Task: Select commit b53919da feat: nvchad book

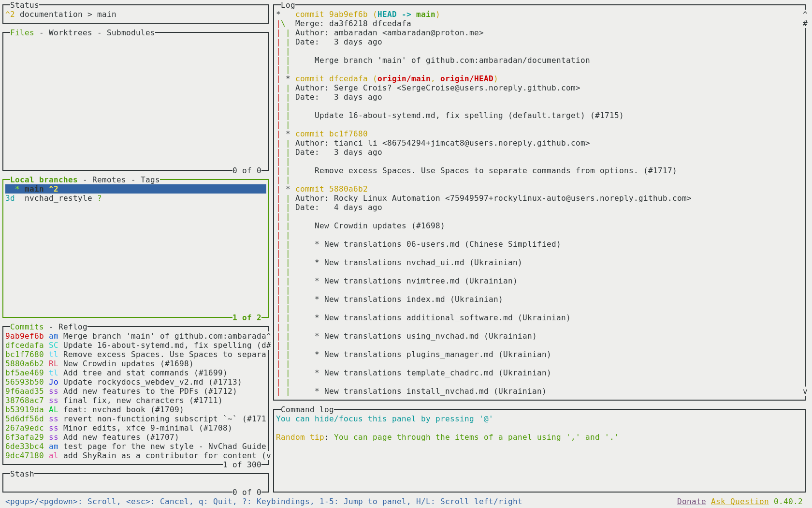Action: [135, 410]
